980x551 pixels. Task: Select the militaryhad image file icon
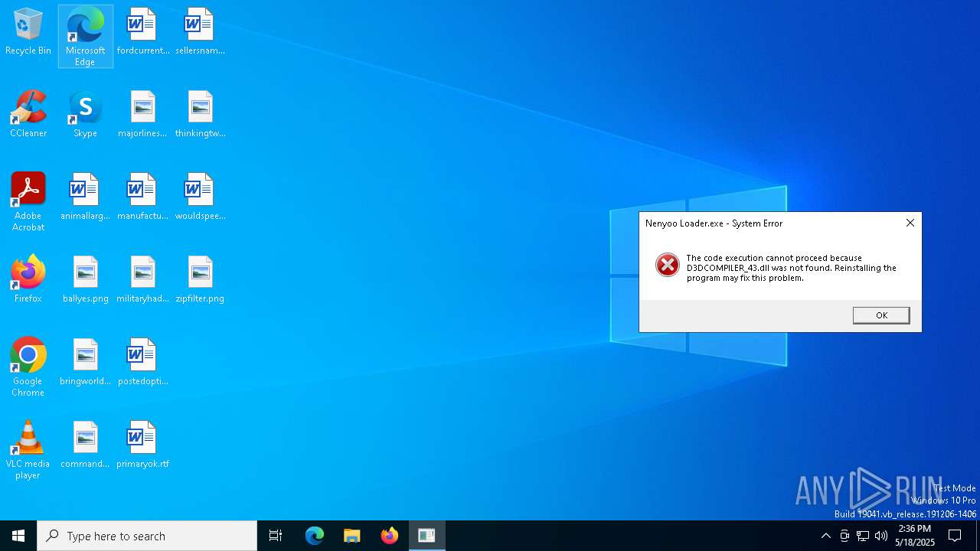click(142, 280)
